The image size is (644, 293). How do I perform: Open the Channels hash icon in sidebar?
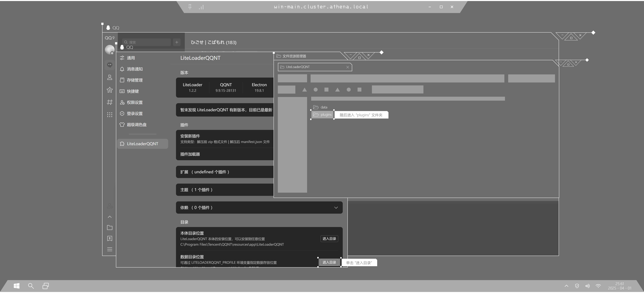click(x=109, y=102)
